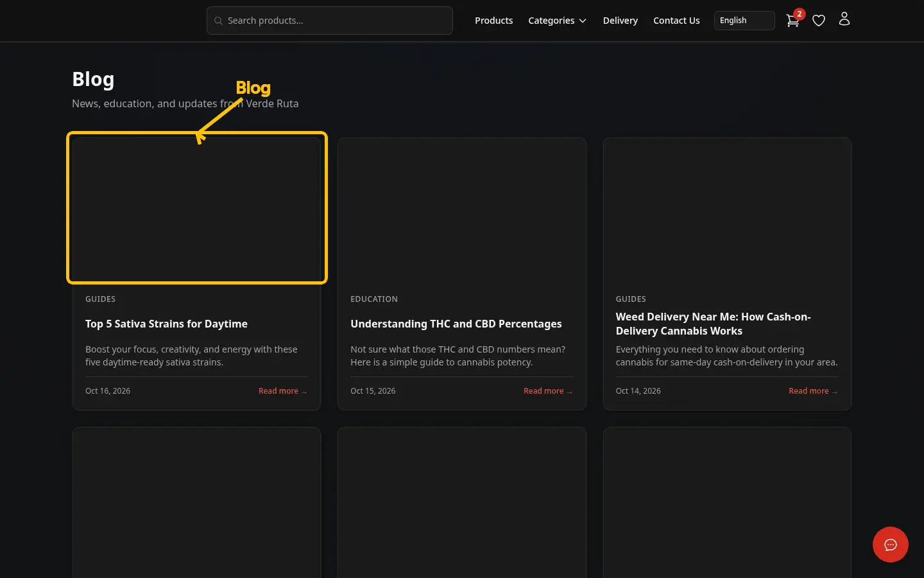Screen dimensions: 924x578
Task: Open the user account icon
Action: pyautogui.click(x=844, y=19)
